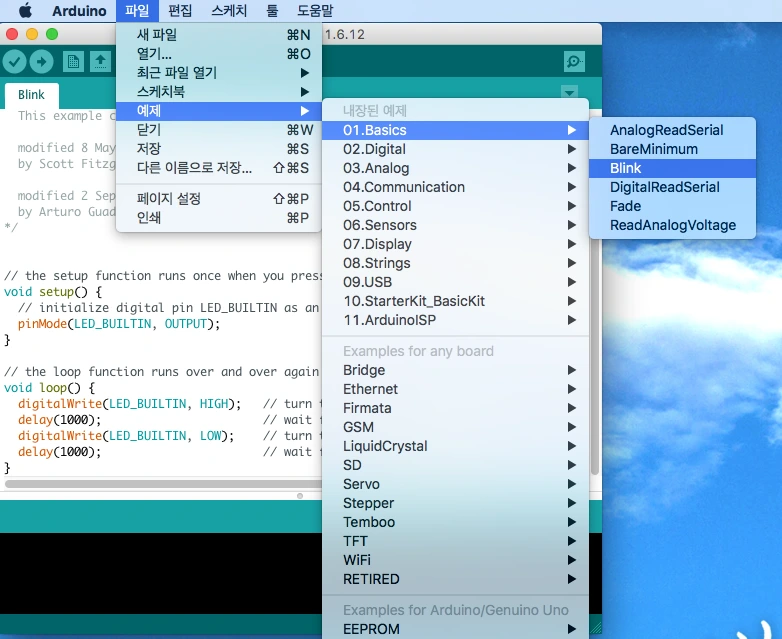Open the Bridge library examples

456,370
